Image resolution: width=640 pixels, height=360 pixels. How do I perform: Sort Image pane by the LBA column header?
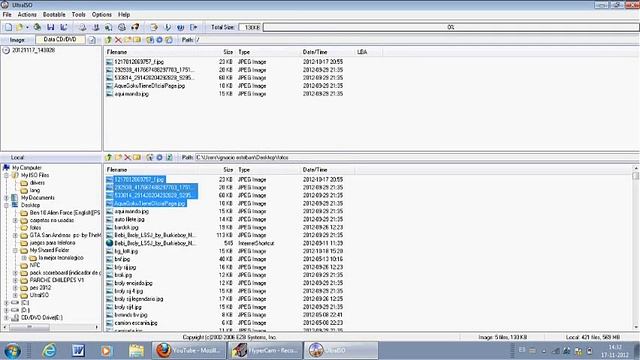368,52
